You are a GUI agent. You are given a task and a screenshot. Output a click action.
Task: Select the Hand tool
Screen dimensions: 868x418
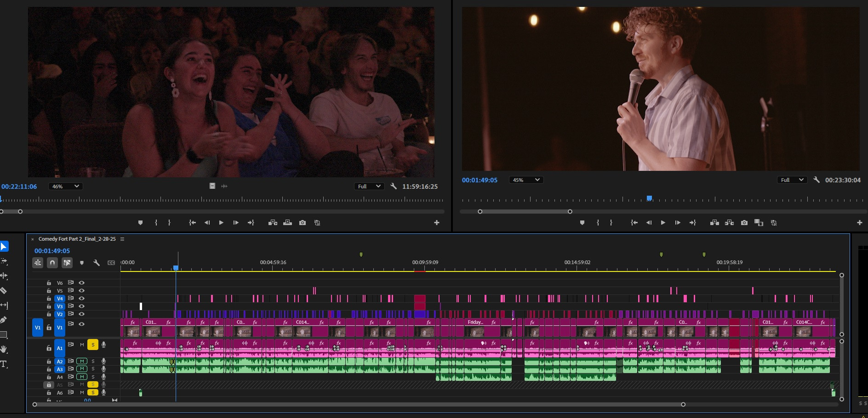(4, 350)
